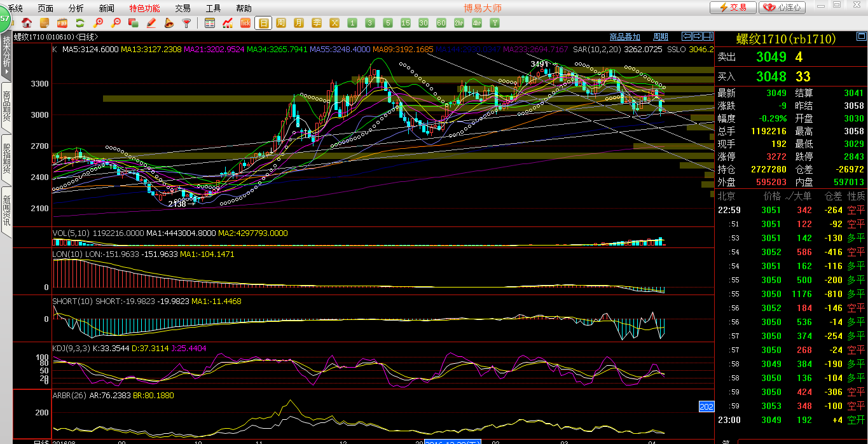Screen dimensions: 868x444
Task: Switch to 商品期货 side tab
Action: (x=6, y=106)
